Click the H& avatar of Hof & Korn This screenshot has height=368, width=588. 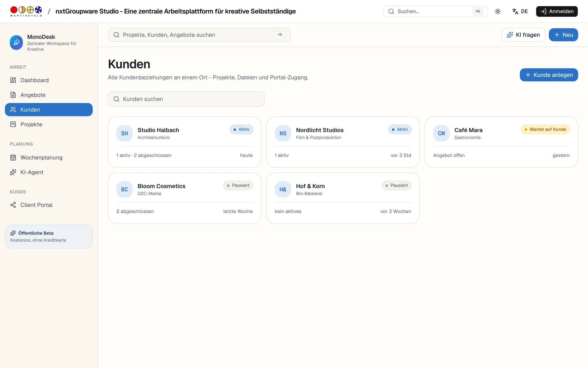[x=283, y=190]
